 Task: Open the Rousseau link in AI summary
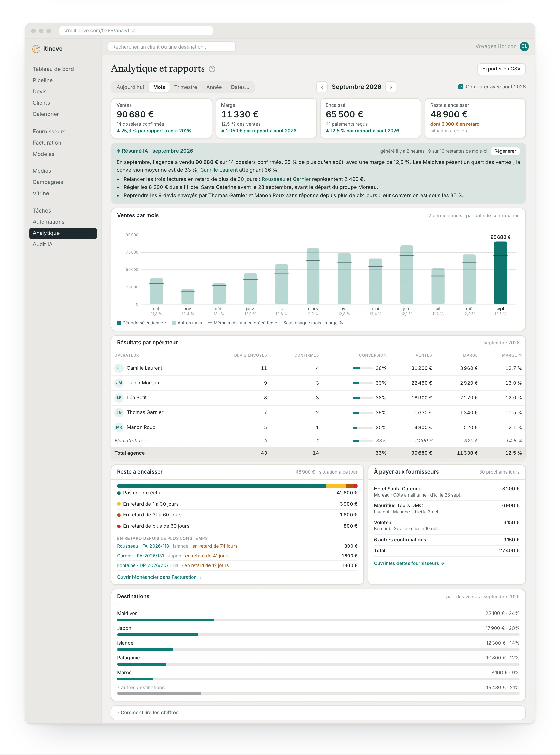pyautogui.click(x=273, y=179)
